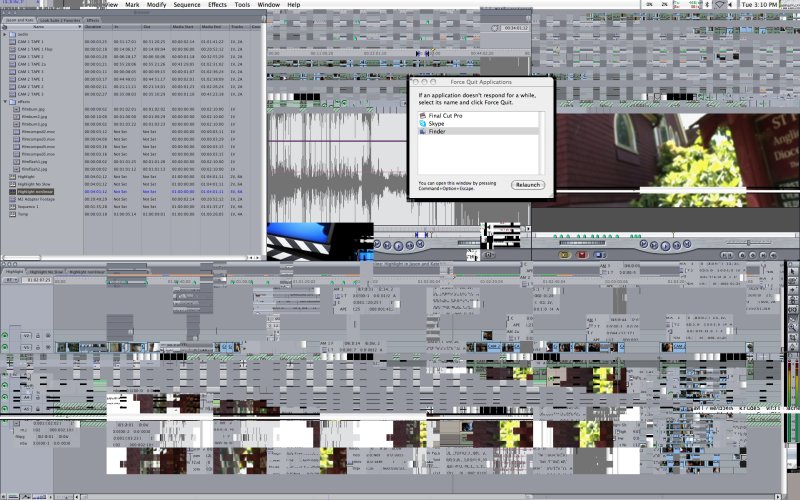
Task: Click the Filmburn.jpg still image icon
Action: (x=16, y=109)
